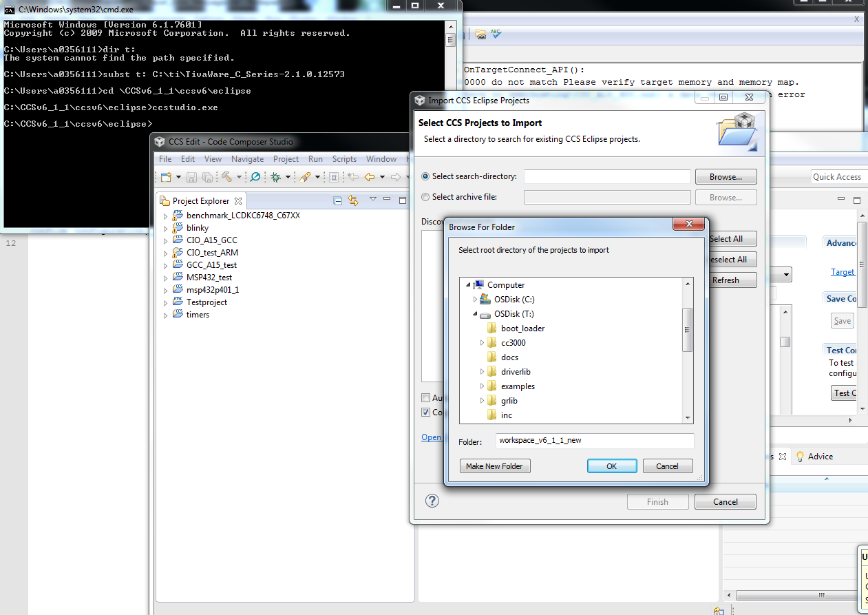Open the New wizard dropdown arrow

[x=178, y=178]
